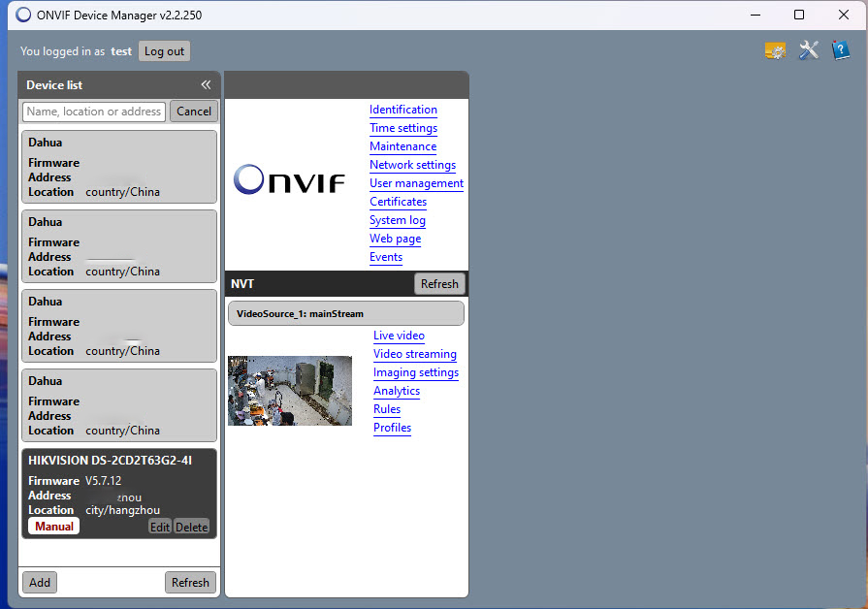Add a new device

pyautogui.click(x=40, y=582)
